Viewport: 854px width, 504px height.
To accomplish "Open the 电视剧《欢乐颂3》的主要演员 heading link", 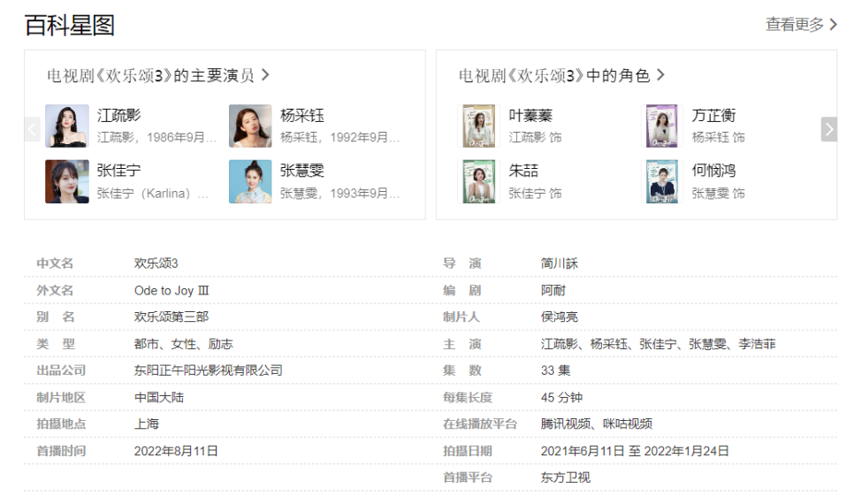I will pos(158,75).
